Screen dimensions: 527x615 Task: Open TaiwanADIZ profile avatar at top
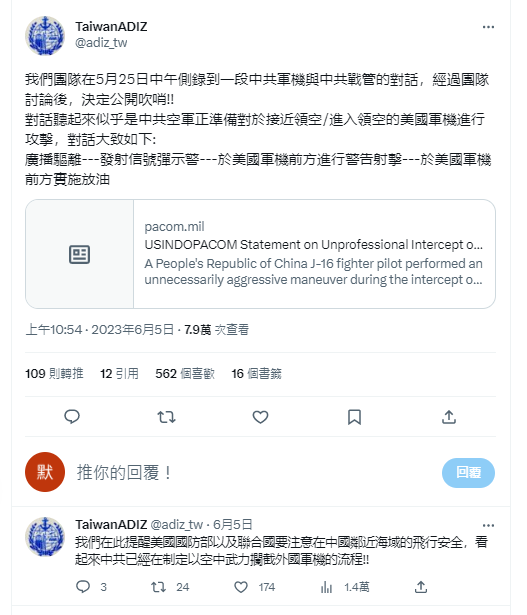tap(45, 36)
